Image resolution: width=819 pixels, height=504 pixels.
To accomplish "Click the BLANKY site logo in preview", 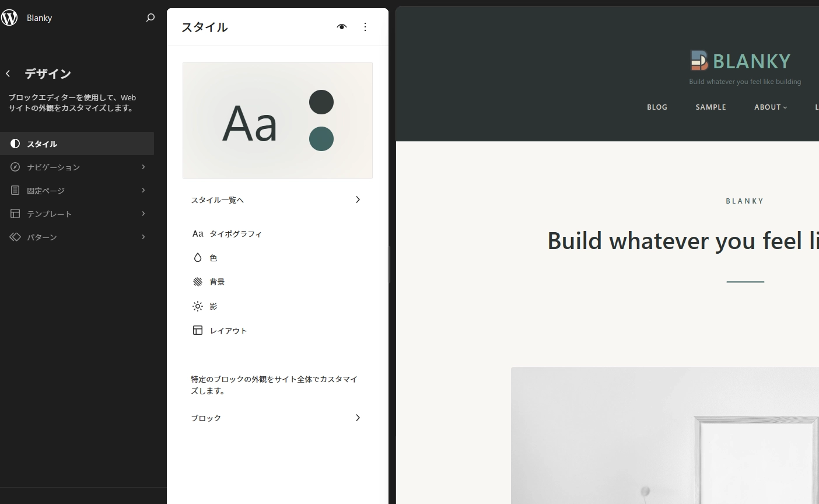I will coord(740,61).
